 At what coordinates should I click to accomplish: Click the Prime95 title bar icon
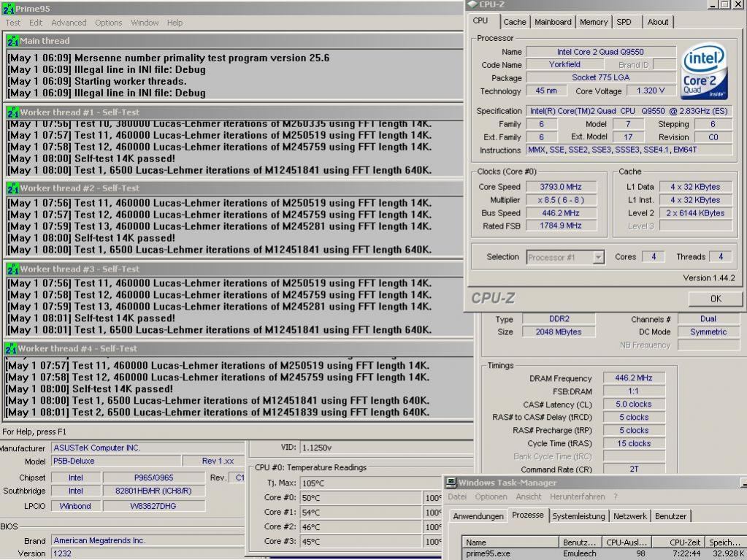[x=8, y=9]
